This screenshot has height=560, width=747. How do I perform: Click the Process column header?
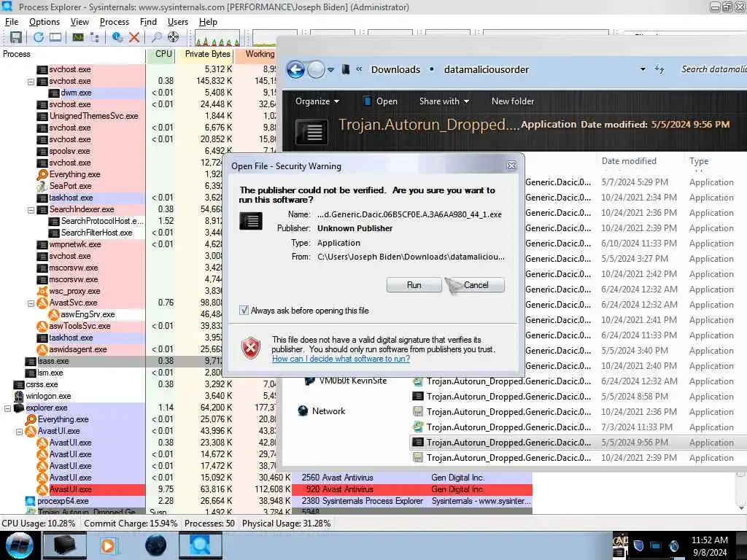[72, 54]
